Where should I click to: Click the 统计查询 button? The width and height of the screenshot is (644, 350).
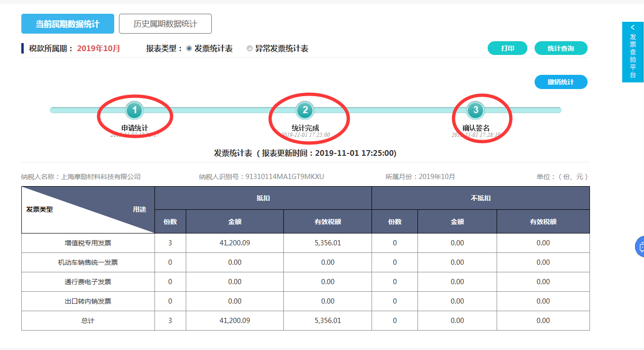(561, 48)
